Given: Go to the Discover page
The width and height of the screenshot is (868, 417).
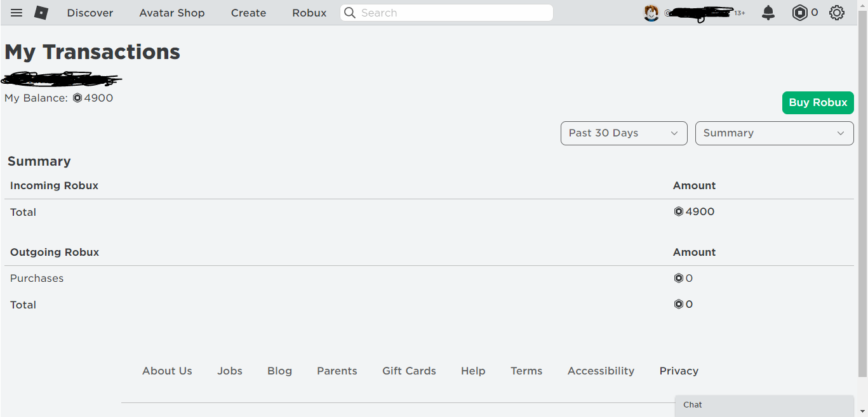Looking at the screenshot, I should (x=90, y=13).
